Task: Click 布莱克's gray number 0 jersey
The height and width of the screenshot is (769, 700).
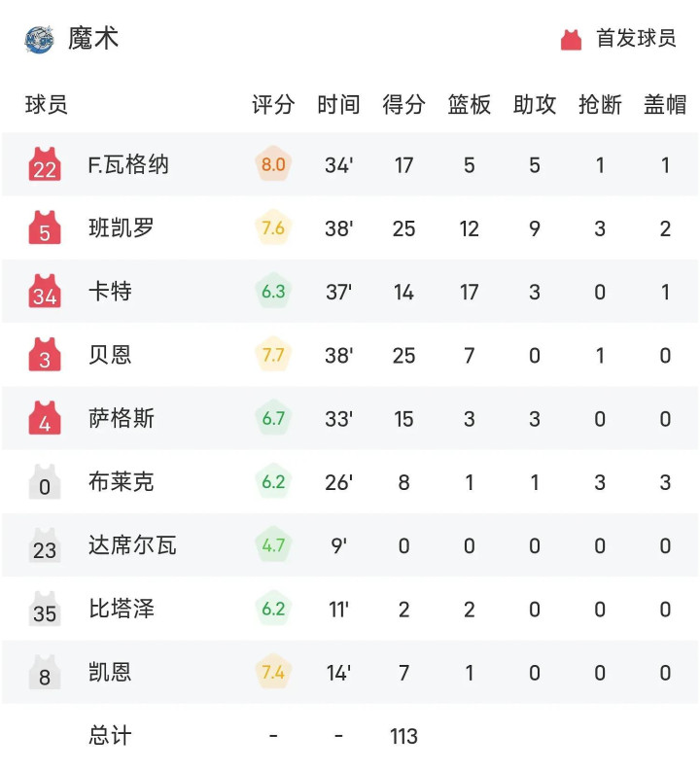Action: coord(45,482)
